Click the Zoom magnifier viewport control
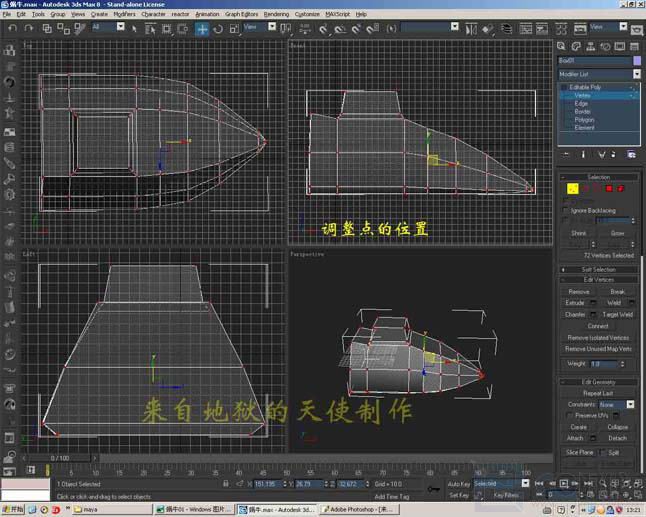Image resolution: width=646 pixels, height=517 pixels. pyautogui.click(x=603, y=483)
